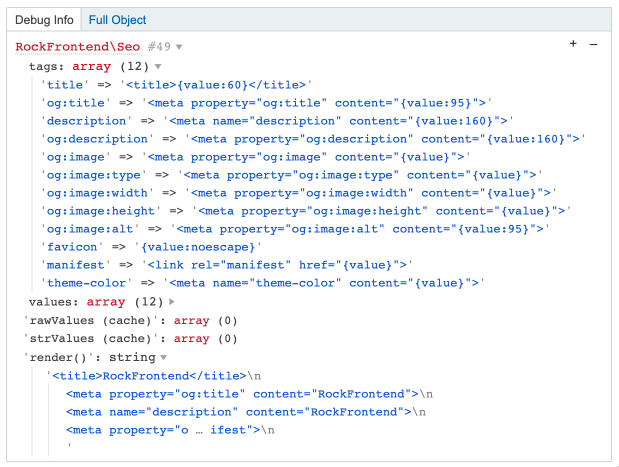Collapse the tags array (12)
This screenshot has height=467, width=619.
(158, 66)
